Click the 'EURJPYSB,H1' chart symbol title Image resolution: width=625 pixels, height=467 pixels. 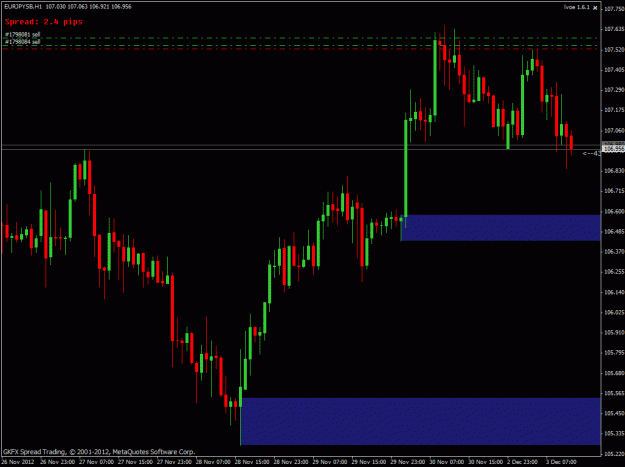(x=23, y=6)
